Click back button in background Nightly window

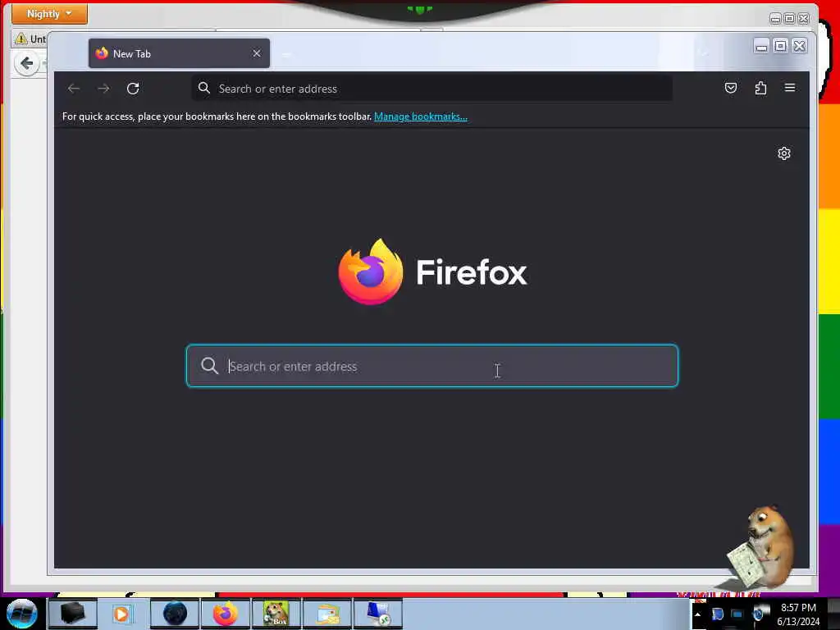(x=26, y=64)
